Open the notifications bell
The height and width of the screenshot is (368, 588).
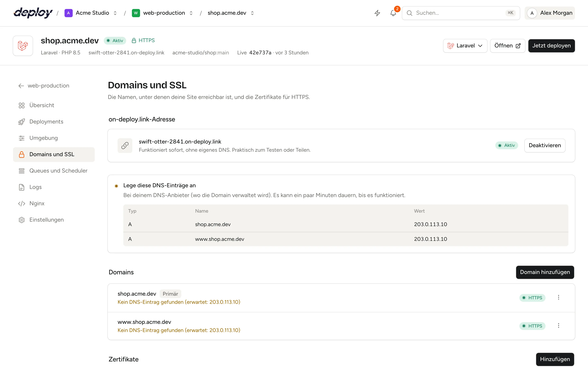tap(393, 13)
